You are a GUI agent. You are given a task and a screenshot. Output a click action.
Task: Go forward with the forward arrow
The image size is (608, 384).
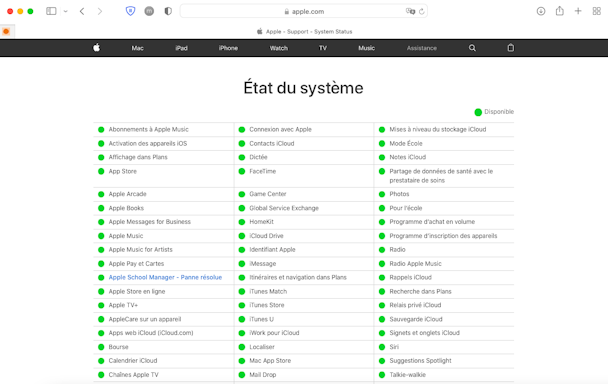[100, 11]
